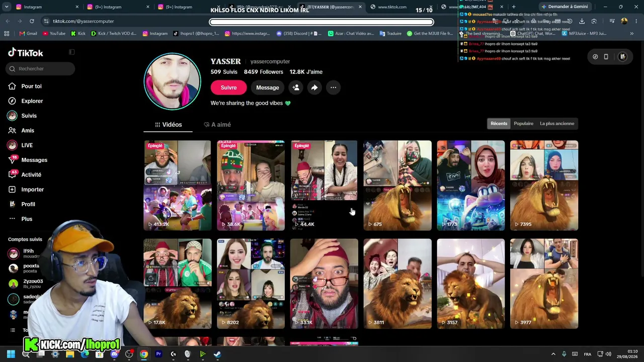Open Profil page from sidebar
This screenshot has height=362, width=644.
coord(22,204)
